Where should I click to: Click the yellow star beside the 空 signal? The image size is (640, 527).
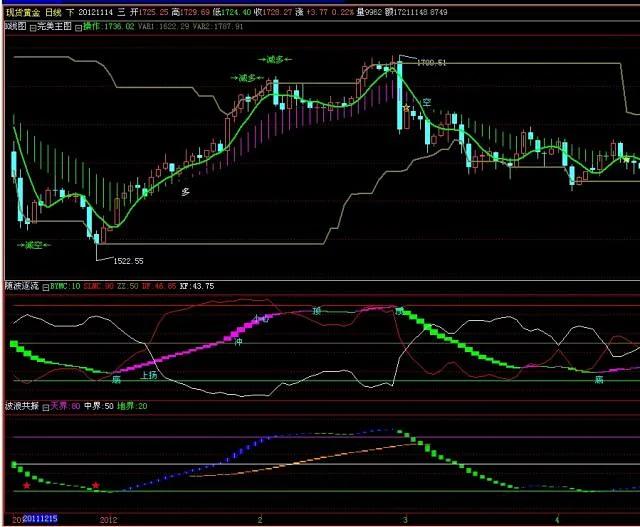(406, 108)
